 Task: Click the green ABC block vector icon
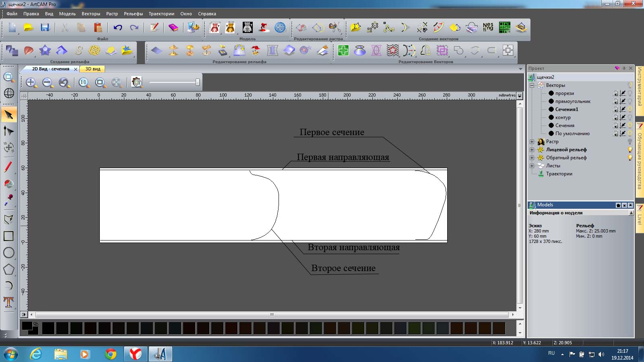505,27
